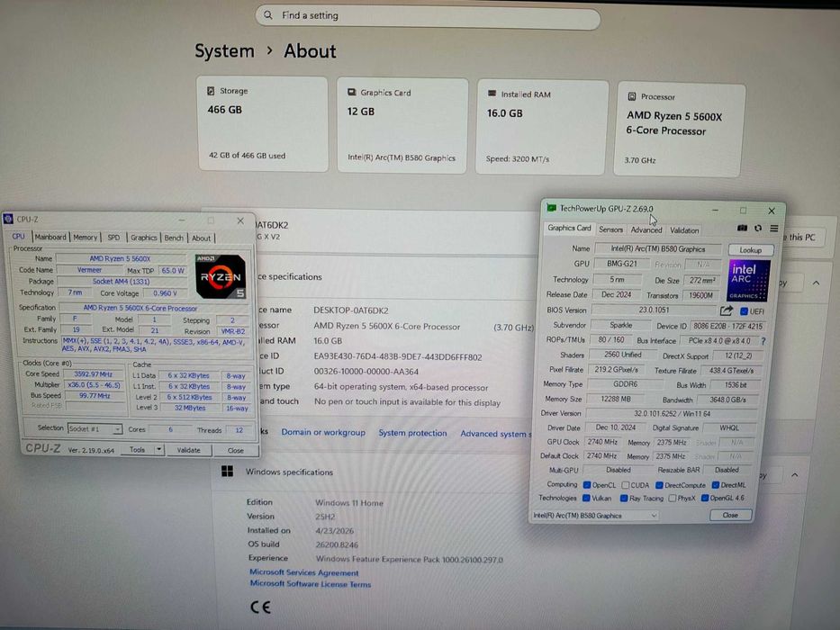
Task: Switch to the Memory tab in CPU-Z
Action: pyautogui.click(x=86, y=238)
